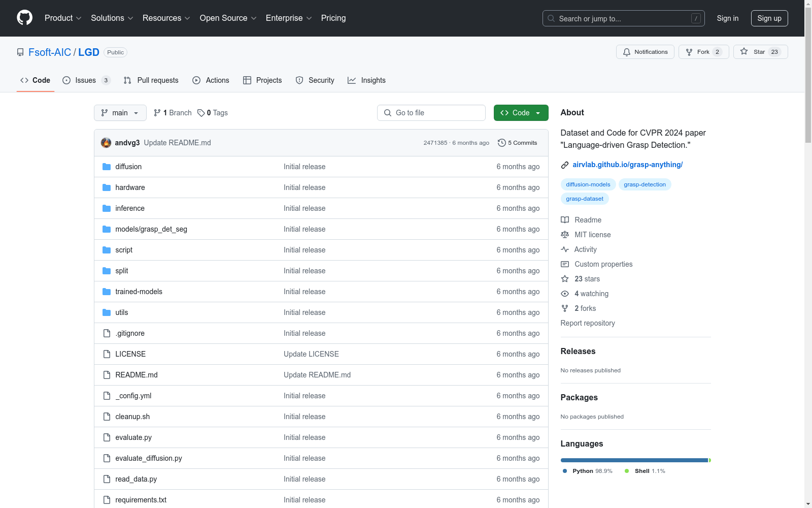Click the fork icon in Fork button
The height and width of the screenshot is (508, 812).
689,52
